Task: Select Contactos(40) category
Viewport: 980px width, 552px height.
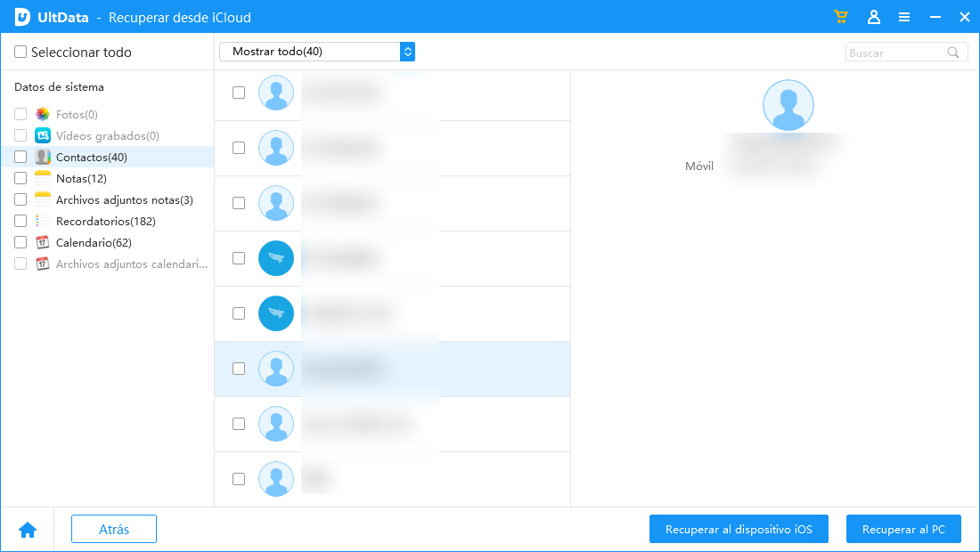Action: (x=91, y=158)
